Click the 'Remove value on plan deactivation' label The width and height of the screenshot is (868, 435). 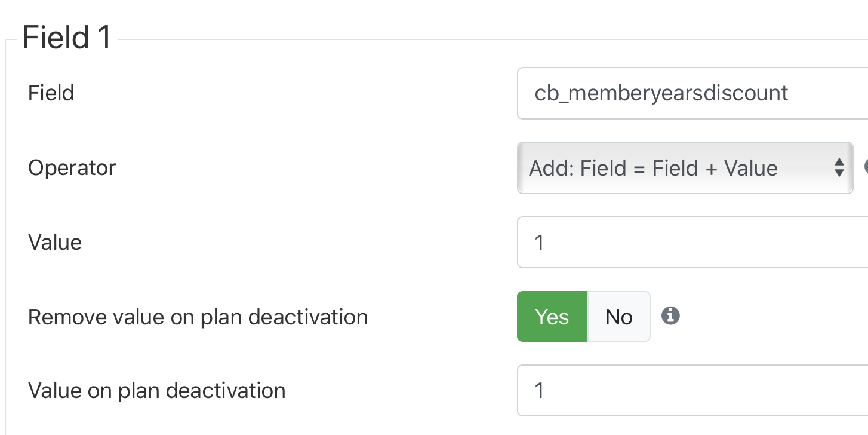pos(198,317)
